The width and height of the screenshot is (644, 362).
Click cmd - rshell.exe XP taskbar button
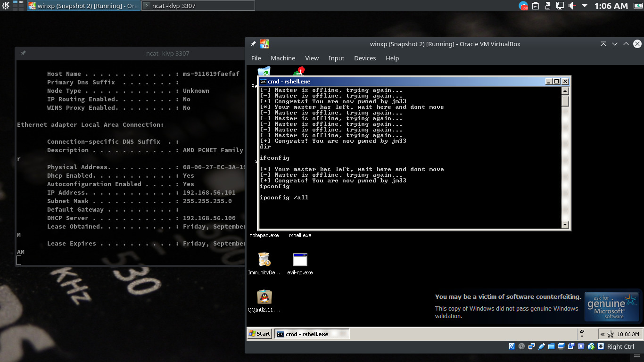coord(312,334)
